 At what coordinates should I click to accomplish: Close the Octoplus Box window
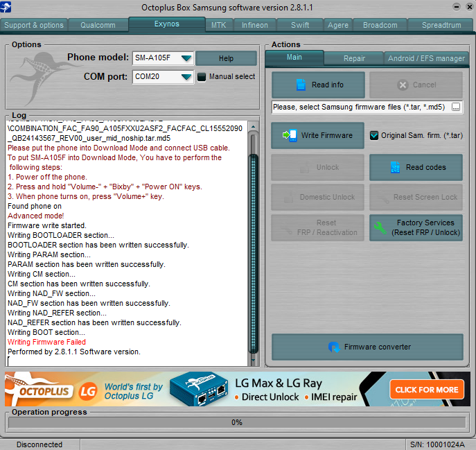[469, 7]
